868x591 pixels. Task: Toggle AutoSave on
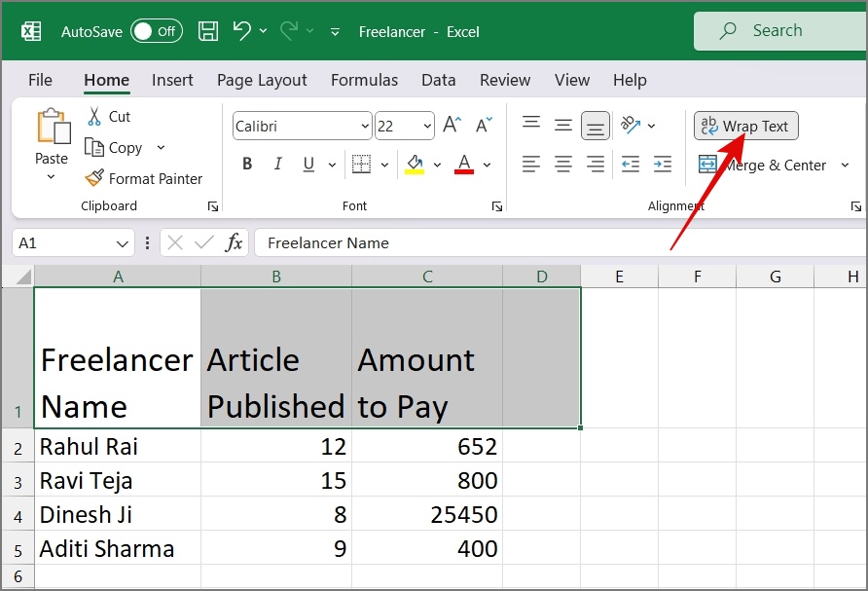tap(156, 31)
